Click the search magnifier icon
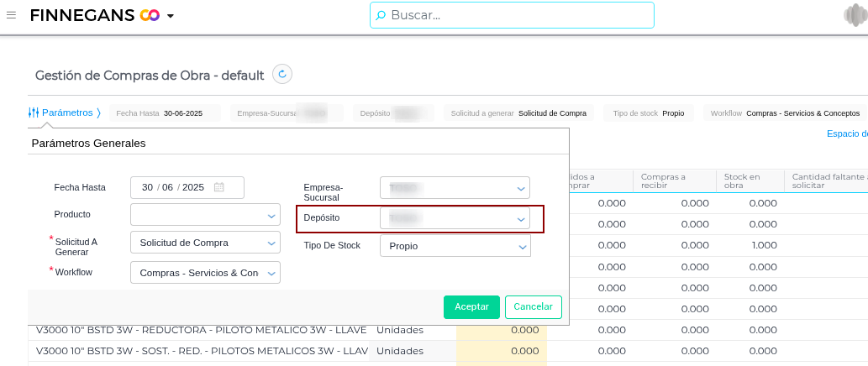The width and height of the screenshot is (868, 366). coord(381,15)
